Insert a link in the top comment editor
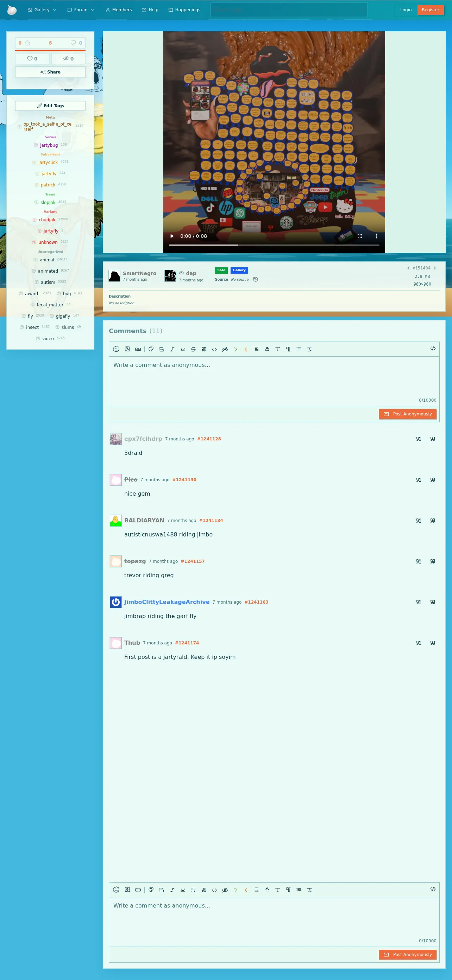Viewport: 452px width, 980px height. click(138, 349)
